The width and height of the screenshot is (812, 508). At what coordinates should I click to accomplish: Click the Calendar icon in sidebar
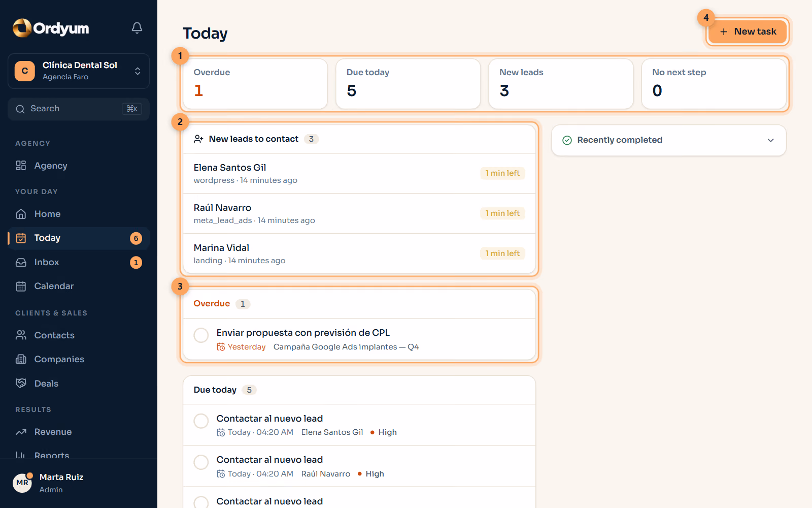[x=21, y=287]
